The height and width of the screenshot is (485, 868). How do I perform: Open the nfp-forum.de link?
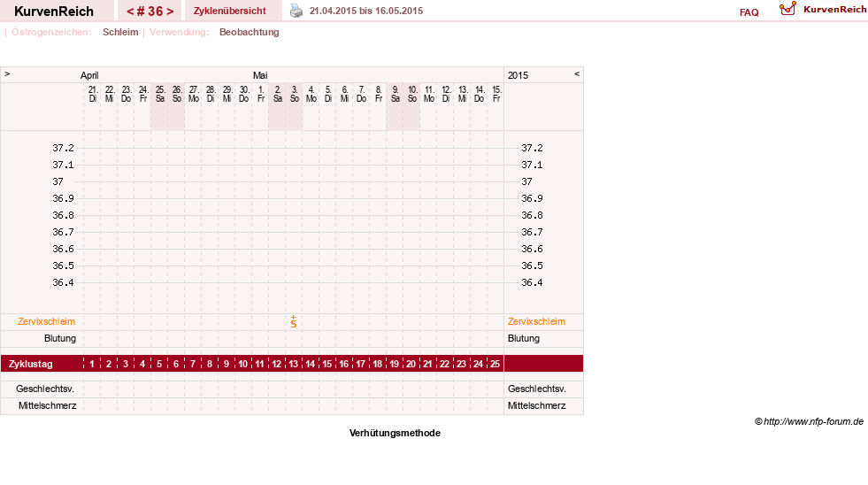[813, 421]
